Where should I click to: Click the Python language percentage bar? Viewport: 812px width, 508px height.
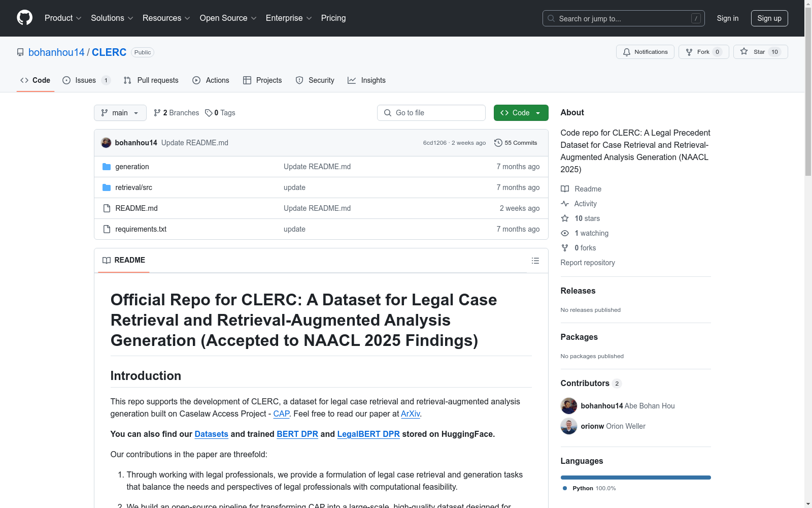(x=635, y=477)
